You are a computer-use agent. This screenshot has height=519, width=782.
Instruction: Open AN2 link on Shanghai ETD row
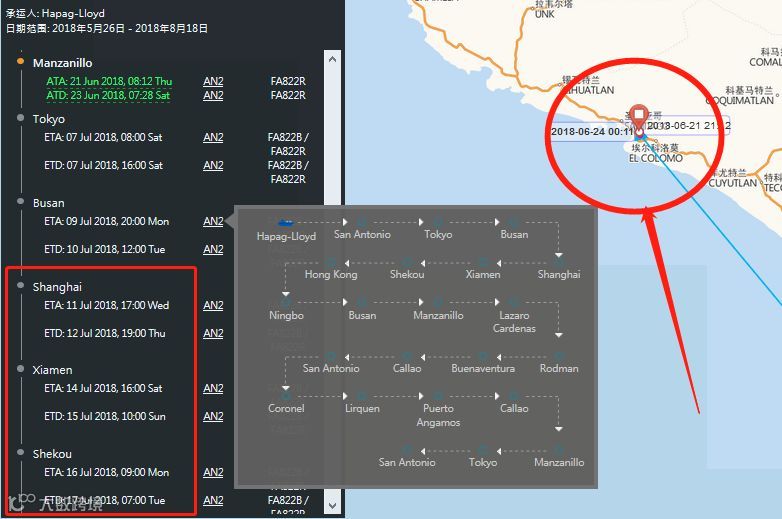tap(213, 333)
